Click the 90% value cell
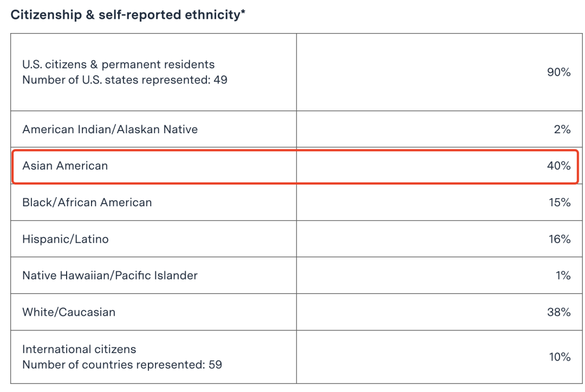 (x=558, y=72)
